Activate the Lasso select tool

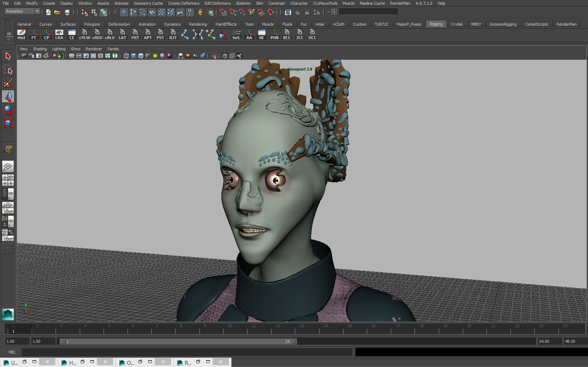8,69
